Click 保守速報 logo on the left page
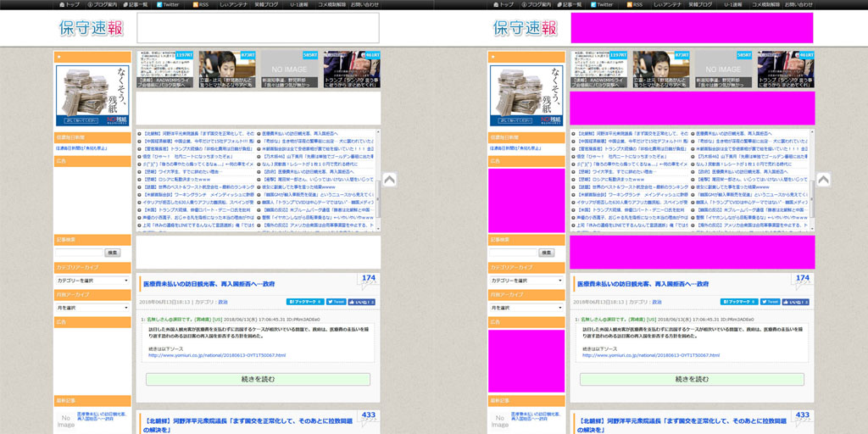 tap(90, 28)
